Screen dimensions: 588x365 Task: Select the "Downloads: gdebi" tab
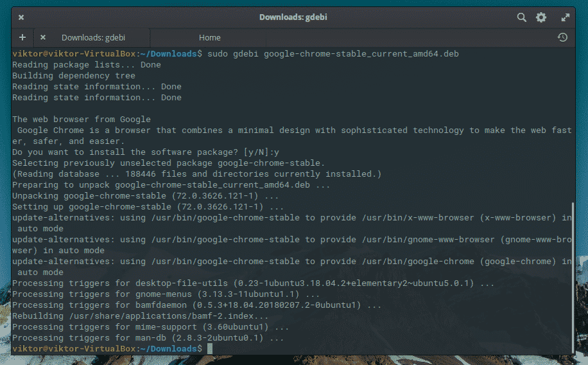93,37
